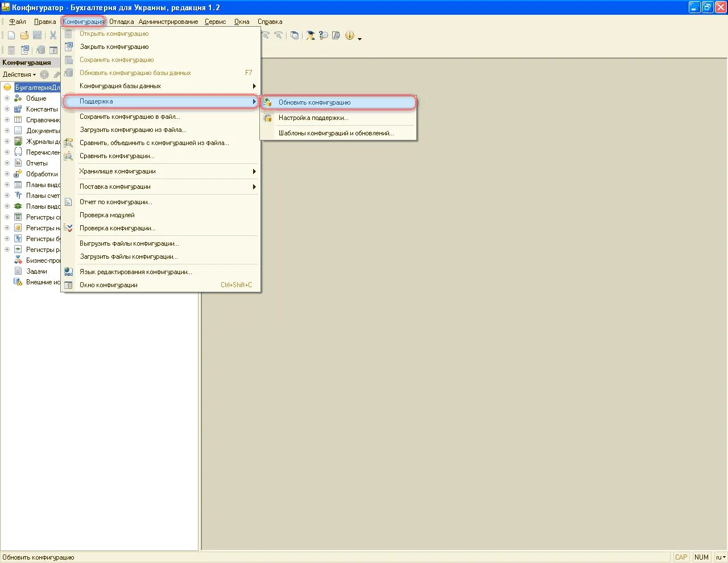
Task: Open Хранилище конфигурации submenu
Action: tap(160, 171)
